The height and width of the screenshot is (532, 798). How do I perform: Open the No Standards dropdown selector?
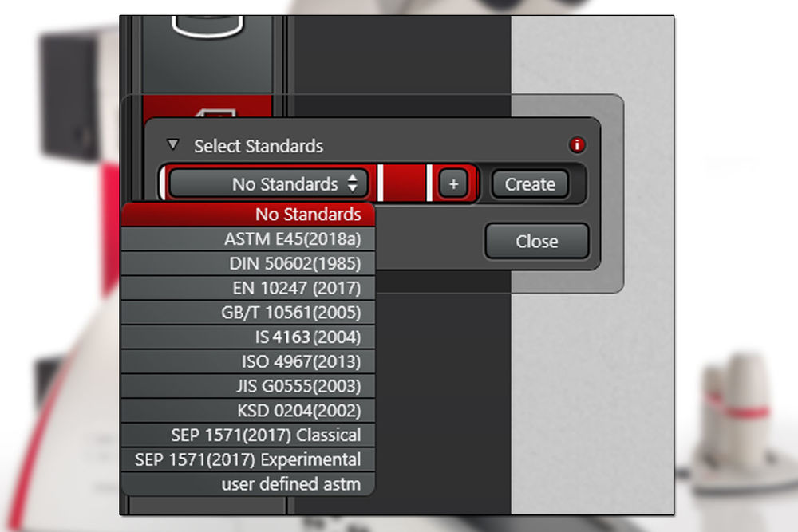click(x=268, y=184)
